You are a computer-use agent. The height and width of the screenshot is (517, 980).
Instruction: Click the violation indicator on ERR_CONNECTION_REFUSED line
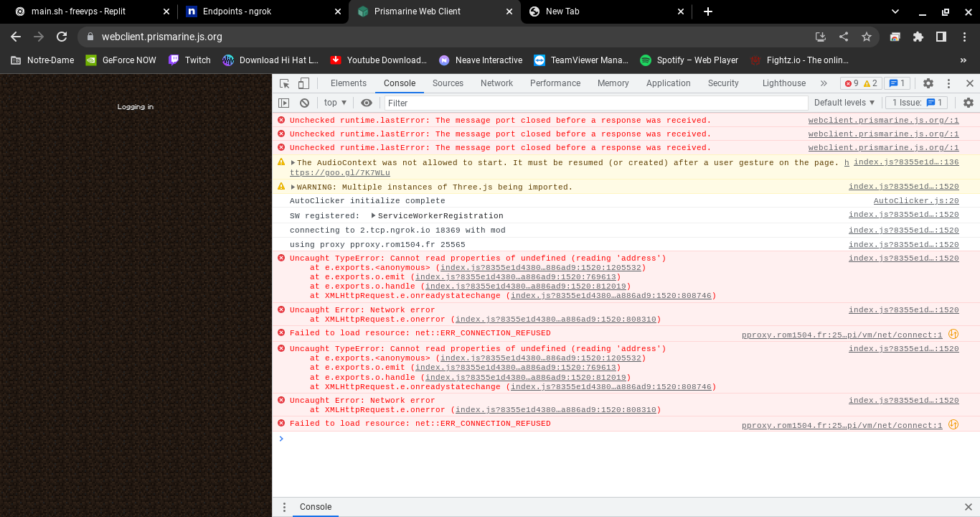coord(953,333)
